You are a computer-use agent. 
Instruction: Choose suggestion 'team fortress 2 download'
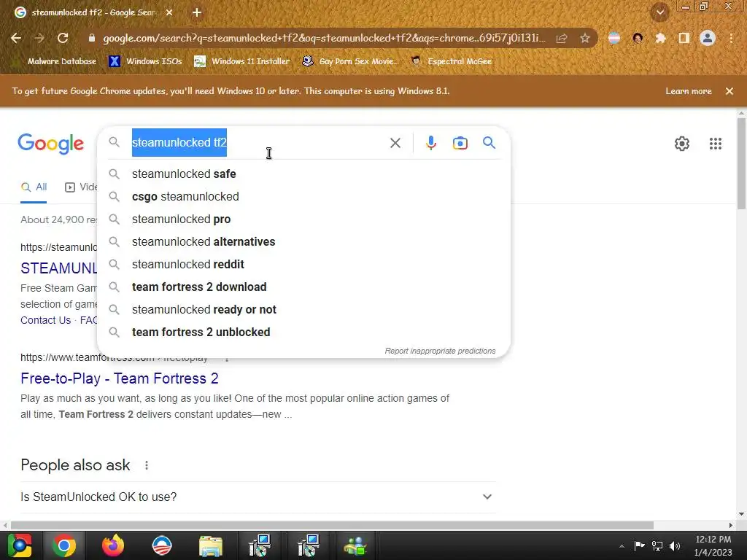[x=303, y=287]
